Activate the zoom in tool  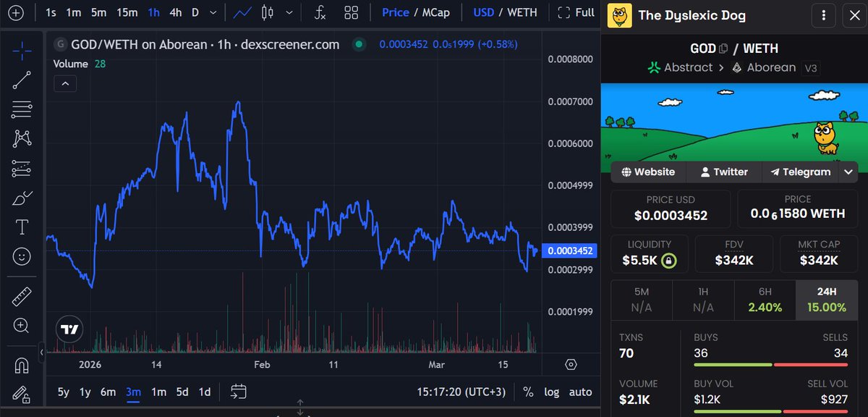(x=22, y=326)
